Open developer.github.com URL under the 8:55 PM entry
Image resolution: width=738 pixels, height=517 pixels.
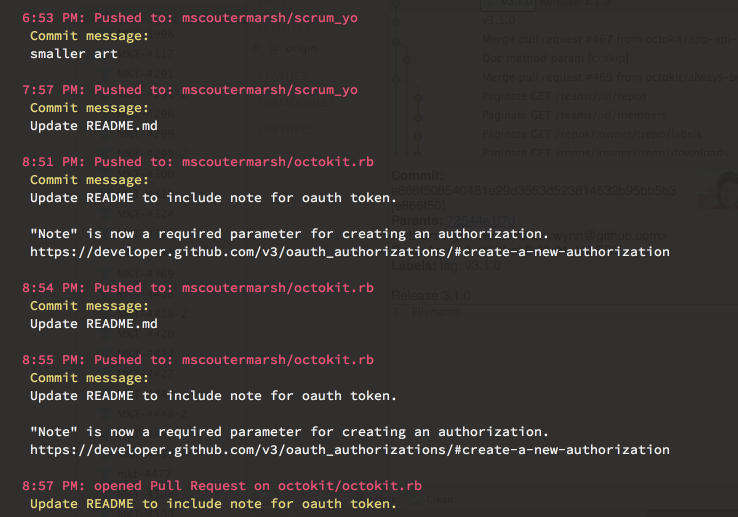[350, 450]
